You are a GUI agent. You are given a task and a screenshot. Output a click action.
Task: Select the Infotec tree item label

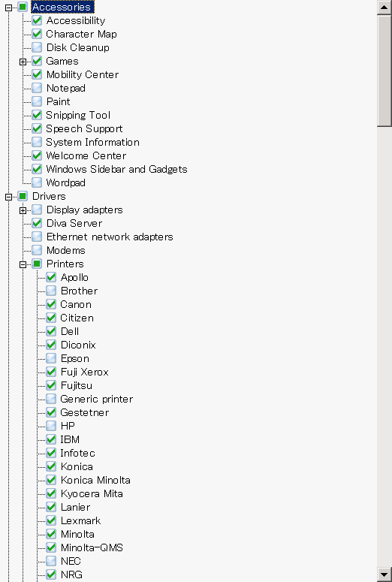point(77,453)
